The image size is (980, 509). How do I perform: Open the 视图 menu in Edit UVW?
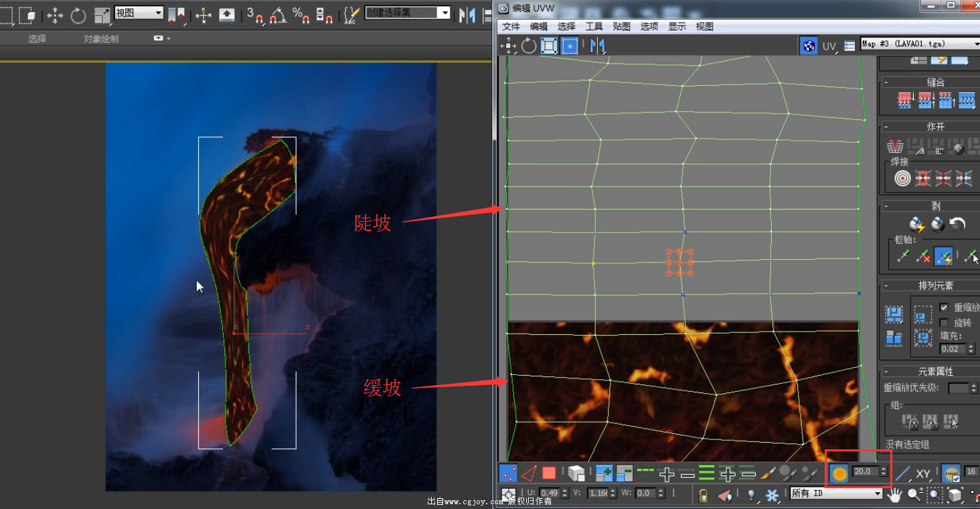click(705, 27)
